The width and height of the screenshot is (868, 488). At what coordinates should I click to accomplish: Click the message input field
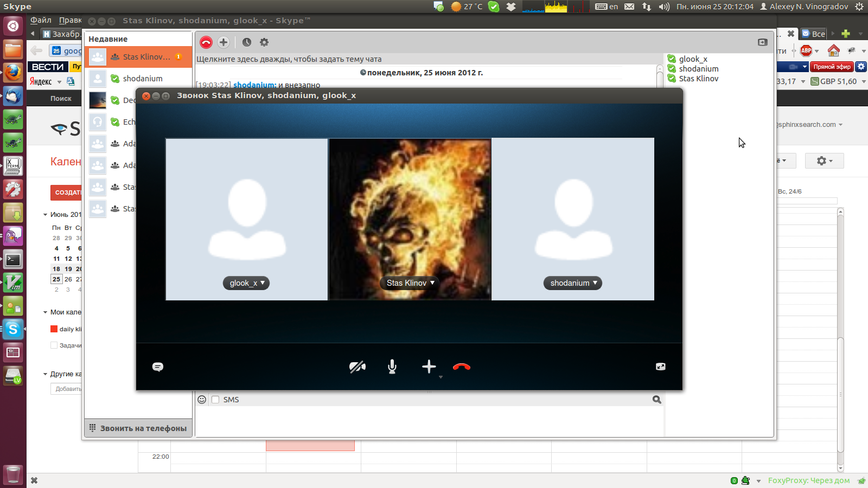[429, 420]
